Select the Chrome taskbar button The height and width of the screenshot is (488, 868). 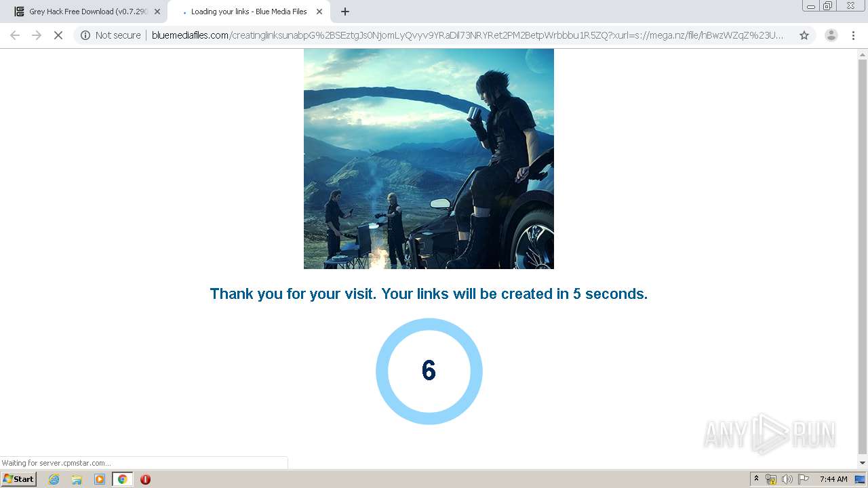click(122, 479)
